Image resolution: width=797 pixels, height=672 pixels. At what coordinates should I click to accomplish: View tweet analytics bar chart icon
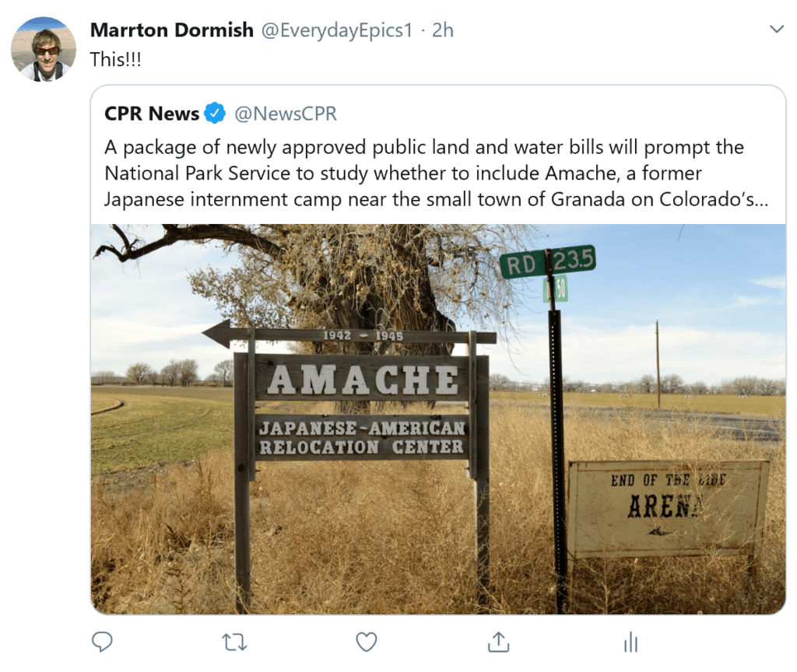point(630,642)
